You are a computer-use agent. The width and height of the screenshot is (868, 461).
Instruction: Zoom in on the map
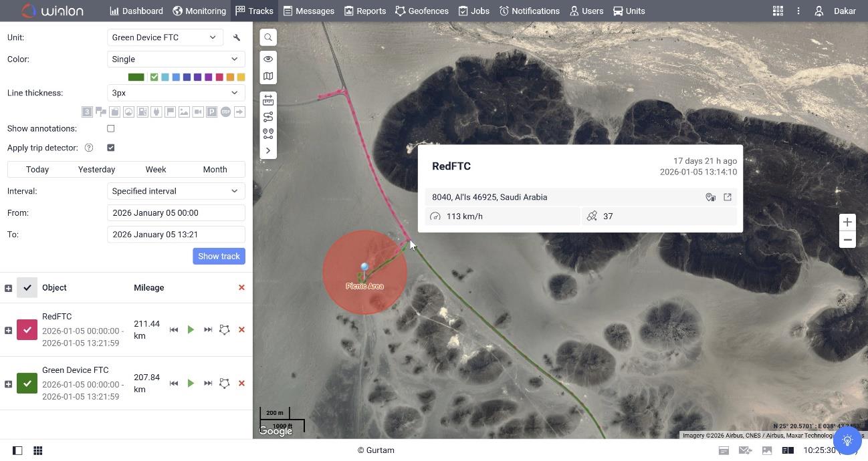tap(847, 222)
